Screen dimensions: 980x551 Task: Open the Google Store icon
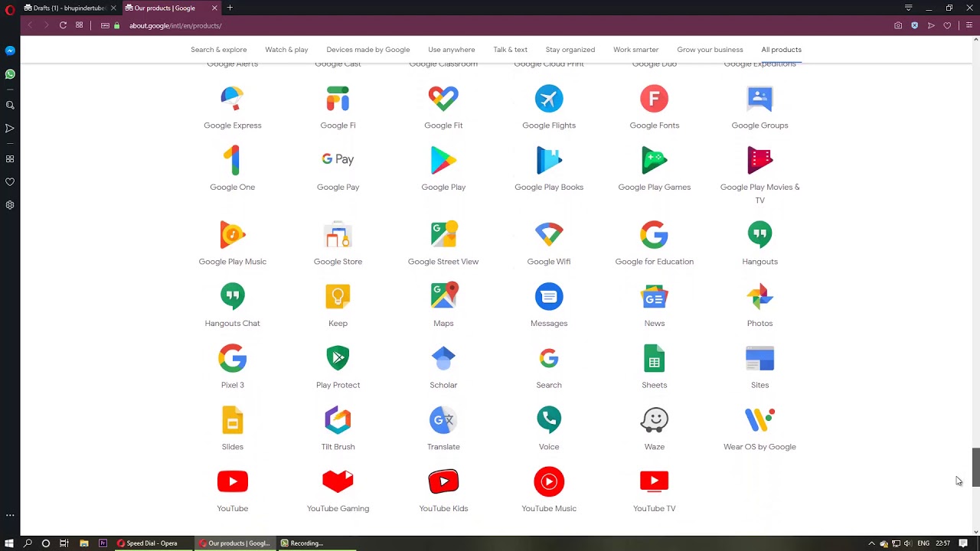coord(338,235)
